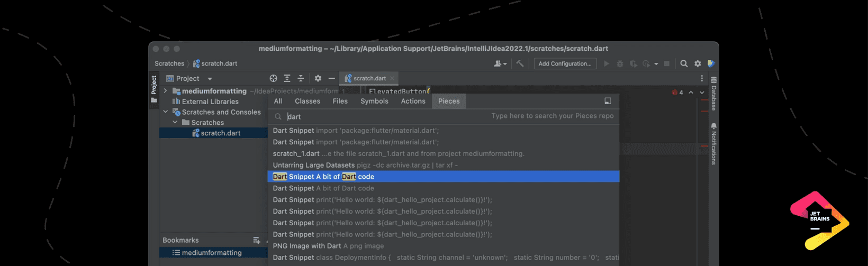The image size is (868, 266).
Task: Click add bookmark list icon in Bookmarks
Action: coord(257,240)
